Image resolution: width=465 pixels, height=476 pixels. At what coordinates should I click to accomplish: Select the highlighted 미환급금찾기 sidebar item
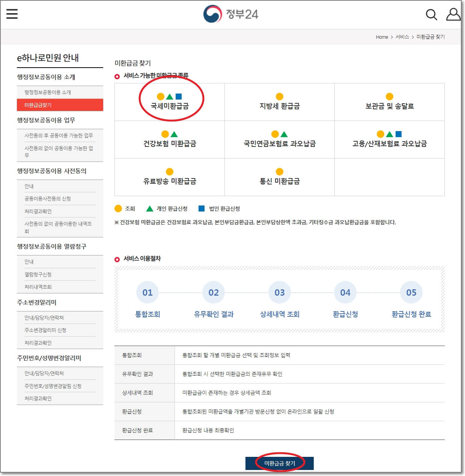click(60, 105)
